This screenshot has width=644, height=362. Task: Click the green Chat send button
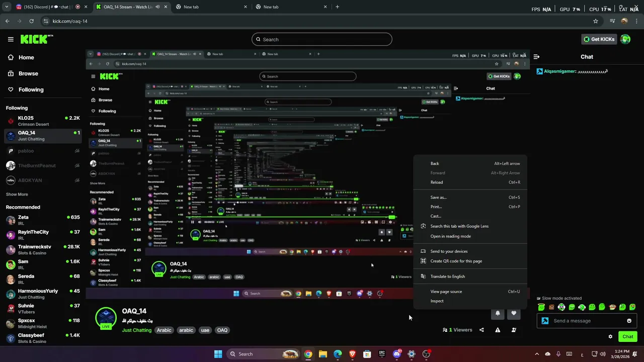coord(628,337)
